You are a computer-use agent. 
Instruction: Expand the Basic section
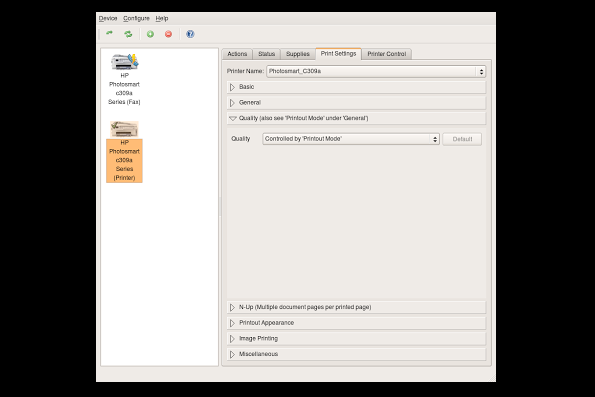click(356, 87)
